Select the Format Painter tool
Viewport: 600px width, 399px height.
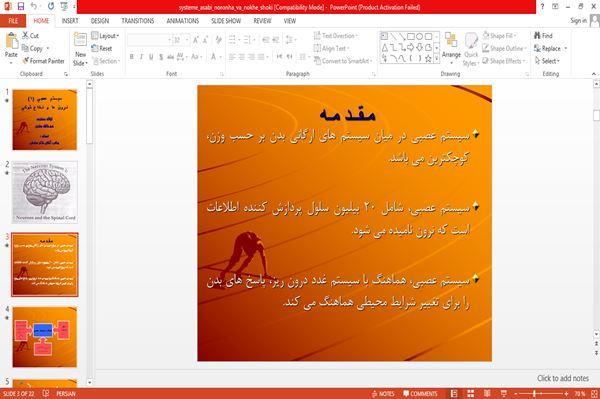[x=43, y=61]
